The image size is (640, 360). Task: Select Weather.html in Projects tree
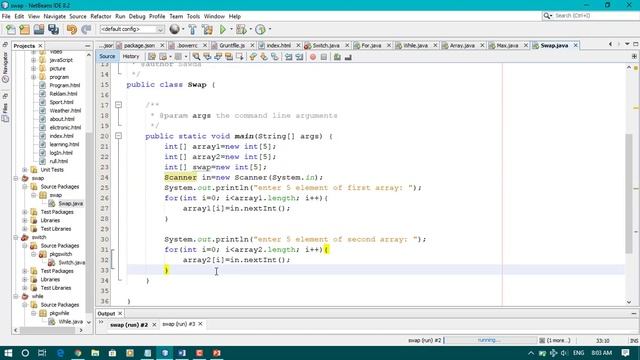click(x=65, y=111)
